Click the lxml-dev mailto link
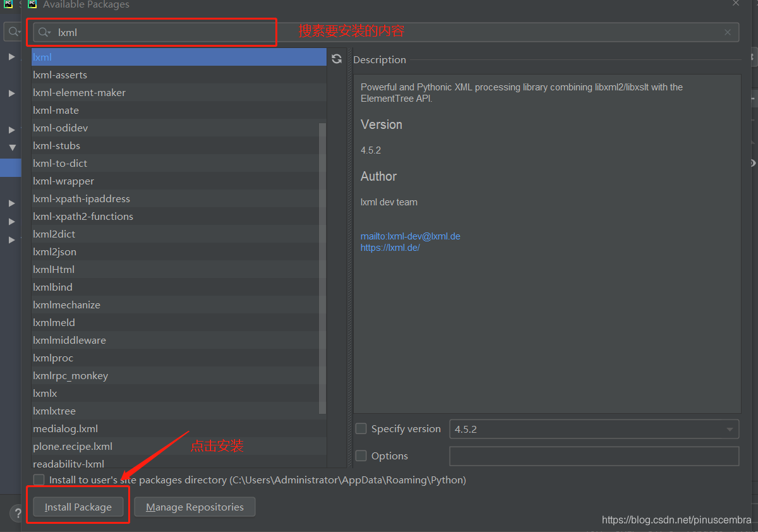758x532 pixels. click(x=411, y=236)
